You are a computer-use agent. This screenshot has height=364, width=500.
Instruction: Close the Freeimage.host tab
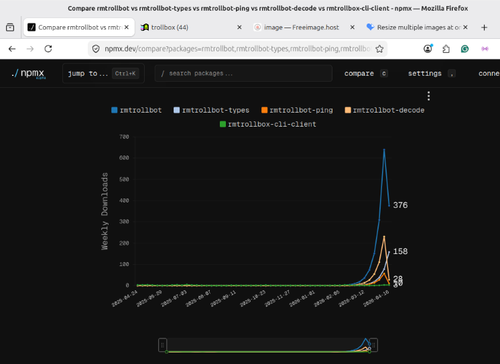(x=352, y=27)
